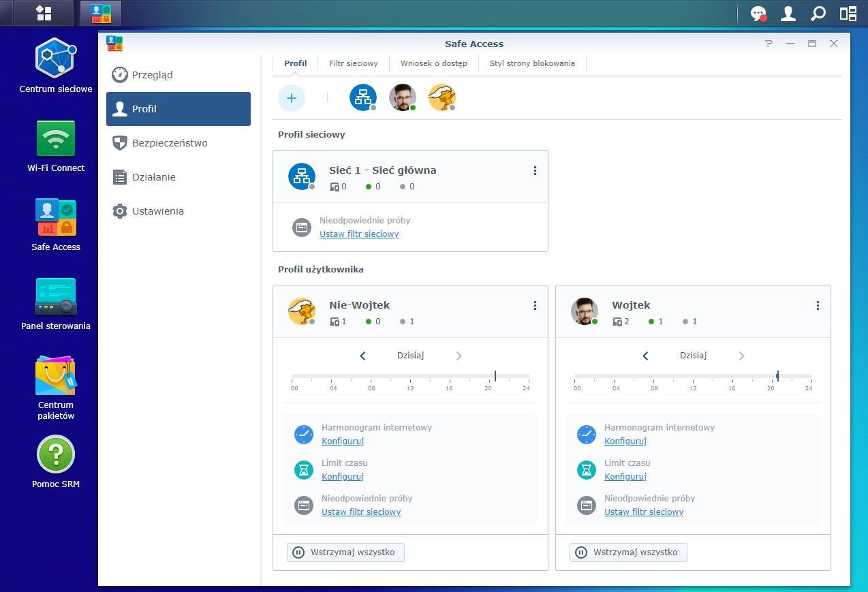Go to next day on Nie-Wojtek timeline
The width and height of the screenshot is (868, 592).
[x=459, y=356]
